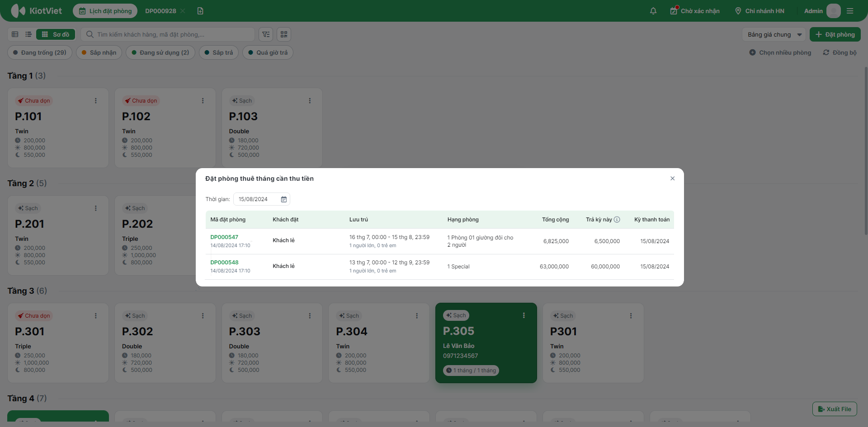
Task: Open the filter options icon
Action: coord(266,34)
